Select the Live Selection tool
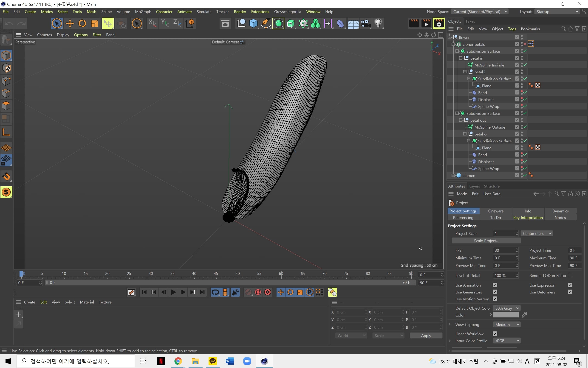 click(x=57, y=24)
